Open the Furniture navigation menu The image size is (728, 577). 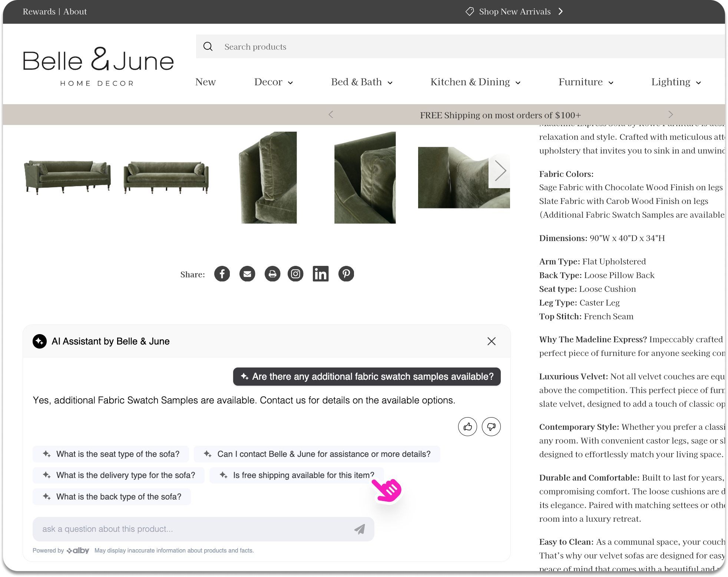586,82
